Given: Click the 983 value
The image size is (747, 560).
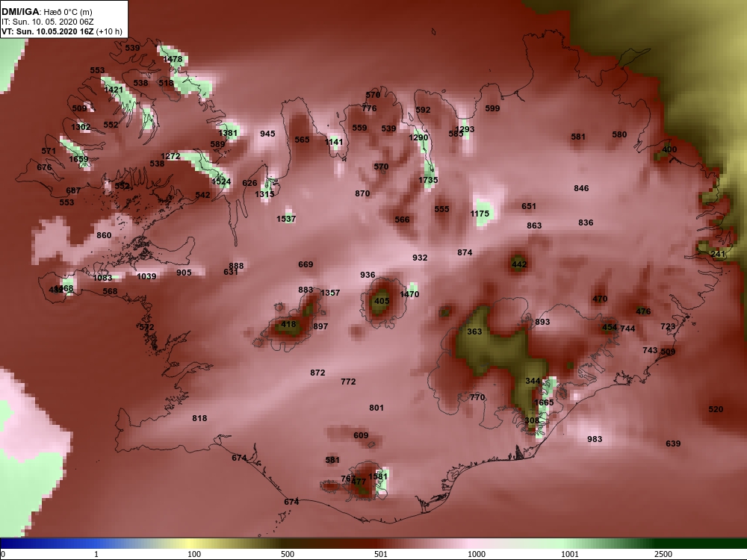Looking at the screenshot, I should (595, 440).
